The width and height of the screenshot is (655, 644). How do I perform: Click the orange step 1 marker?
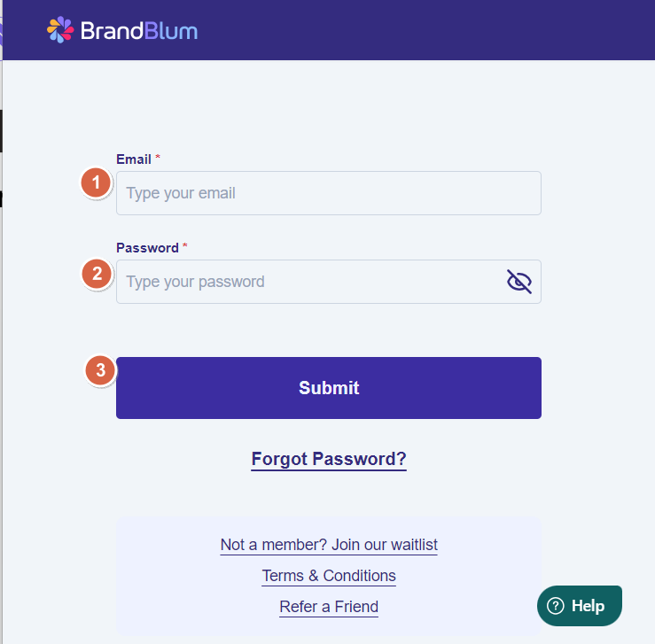(96, 184)
